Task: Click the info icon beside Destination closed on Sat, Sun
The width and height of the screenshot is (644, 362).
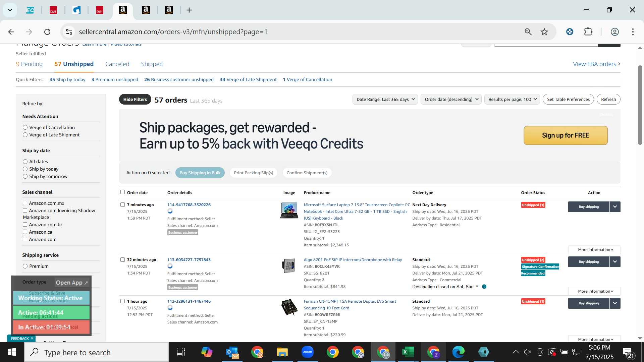Action: pyautogui.click(x=484, y=287)
